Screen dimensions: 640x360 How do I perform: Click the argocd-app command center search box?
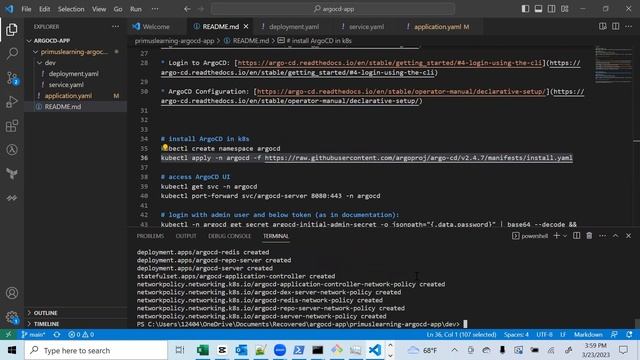tap(333, 9)
